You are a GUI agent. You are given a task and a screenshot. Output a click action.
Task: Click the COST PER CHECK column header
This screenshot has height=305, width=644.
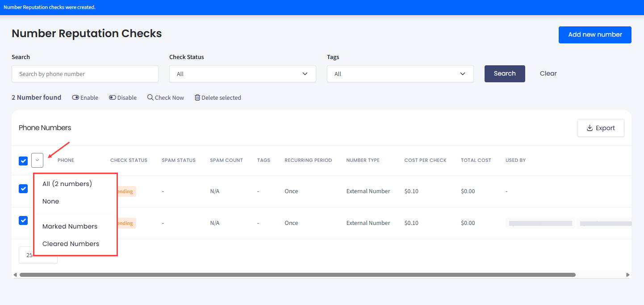(x=425, y=160)
